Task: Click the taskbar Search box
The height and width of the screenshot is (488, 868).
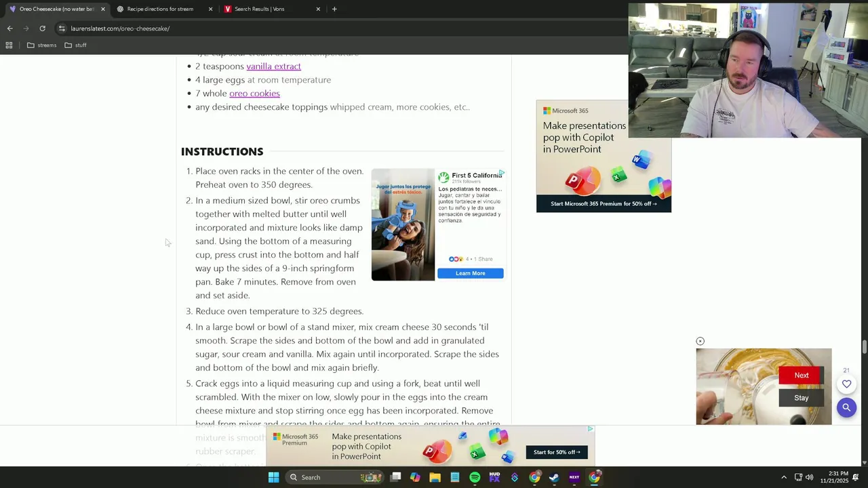Action: [336, 477]
